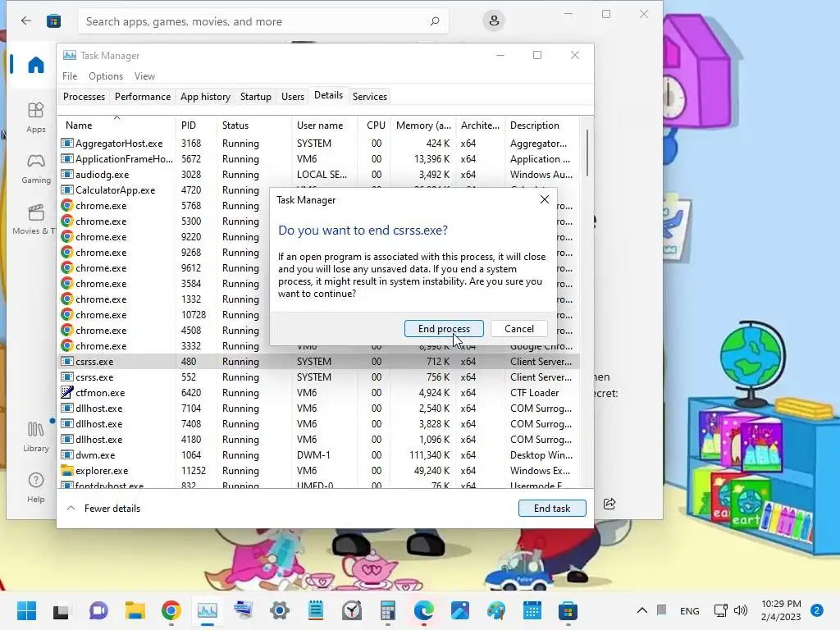Open File Explorer from taskbar
This screenshot has width=840, height=630.
(x=135, y=610)
